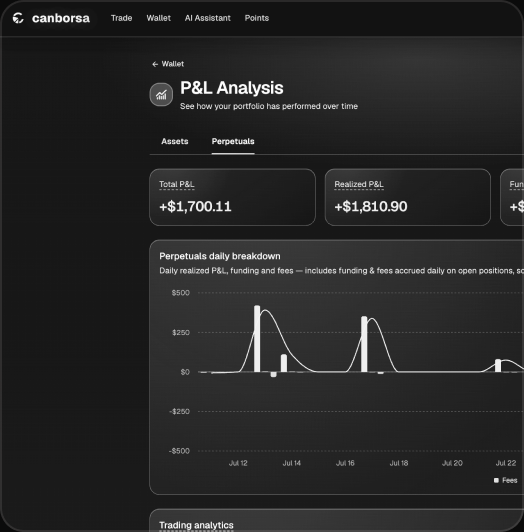Click the tallest bar near Jul 13
524x532 pixels.
coord(257,339)
